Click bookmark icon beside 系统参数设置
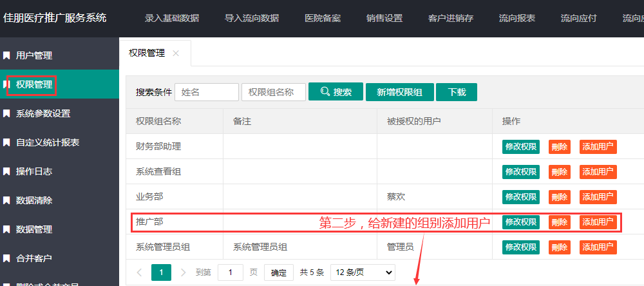 6,114
